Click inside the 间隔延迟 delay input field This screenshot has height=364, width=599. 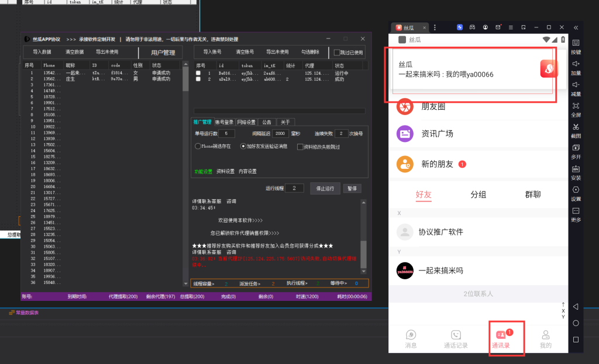[x=280, y=133]
